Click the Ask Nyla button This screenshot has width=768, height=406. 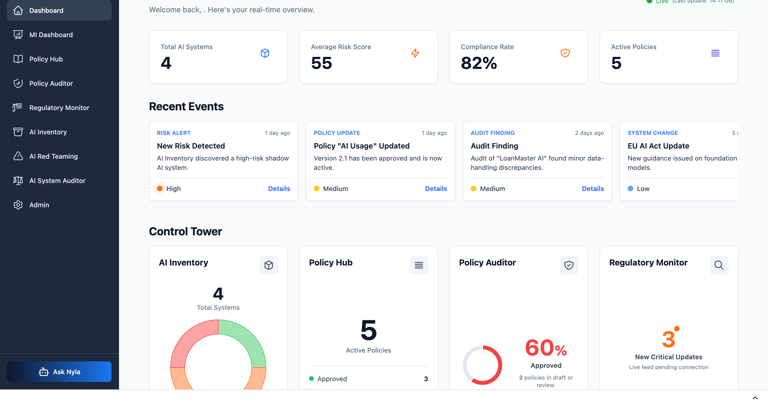point(59,372)
